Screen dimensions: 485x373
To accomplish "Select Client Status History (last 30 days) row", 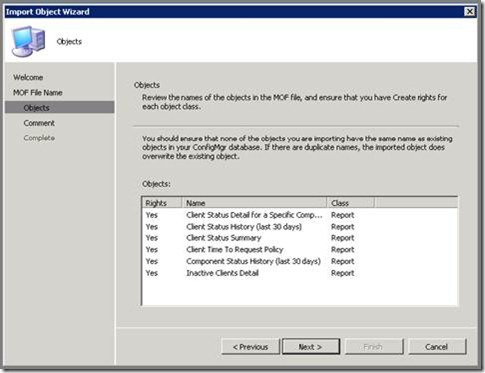I will pyautogui.click(x=299, y=227).
